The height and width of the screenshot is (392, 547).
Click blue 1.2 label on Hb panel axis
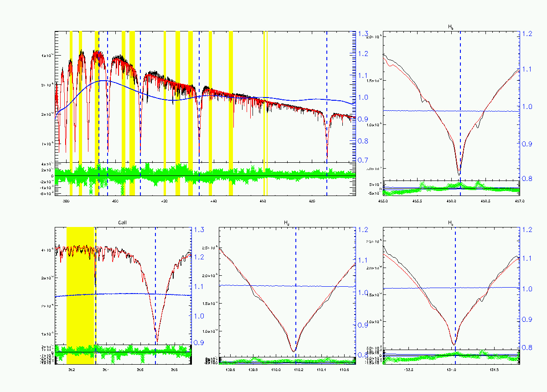(x=527, y=34)
